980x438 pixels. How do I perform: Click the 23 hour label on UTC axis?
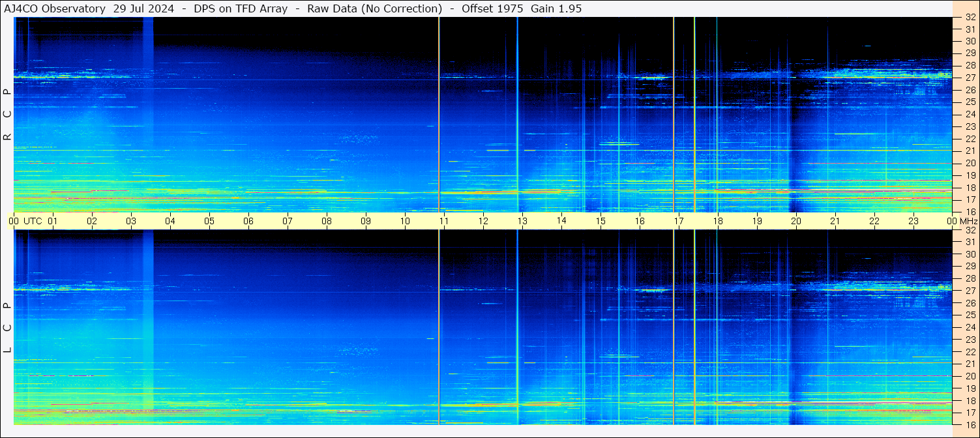pyautogui.click(x=913, y=221)
